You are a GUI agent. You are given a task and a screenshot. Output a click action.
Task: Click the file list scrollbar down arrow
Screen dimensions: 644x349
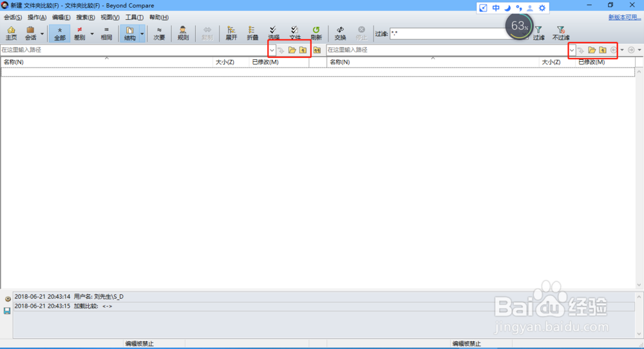click(x=639, y=285)
